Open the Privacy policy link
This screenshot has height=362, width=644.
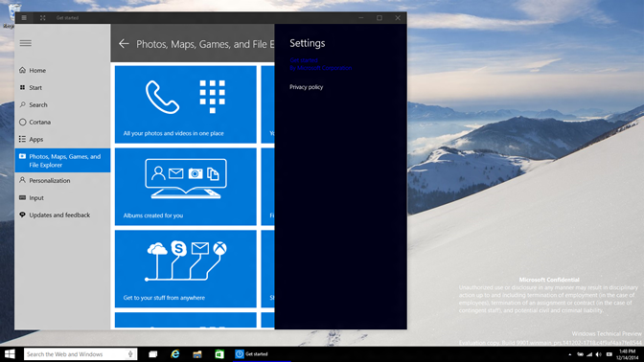point(306,87)
